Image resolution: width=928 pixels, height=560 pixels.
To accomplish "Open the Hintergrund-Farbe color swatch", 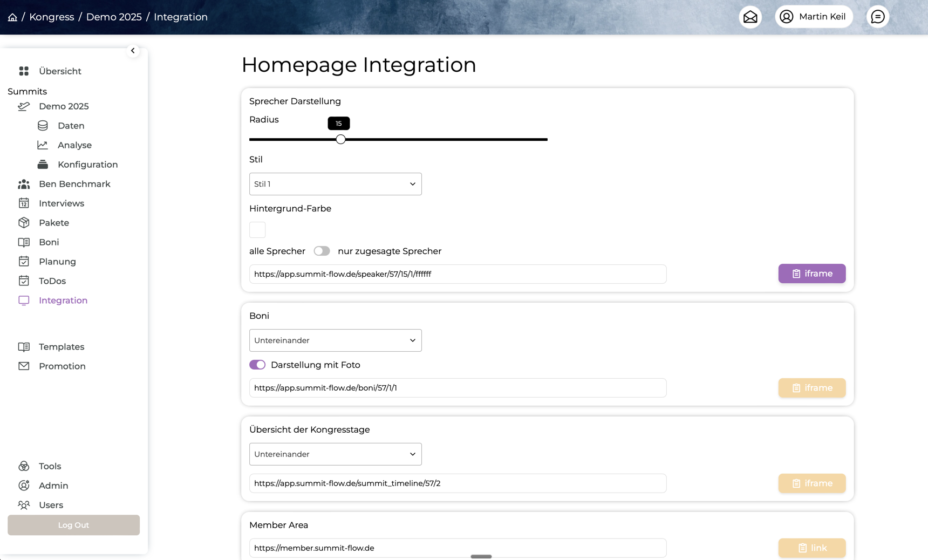I will click(x=257, y=230).
